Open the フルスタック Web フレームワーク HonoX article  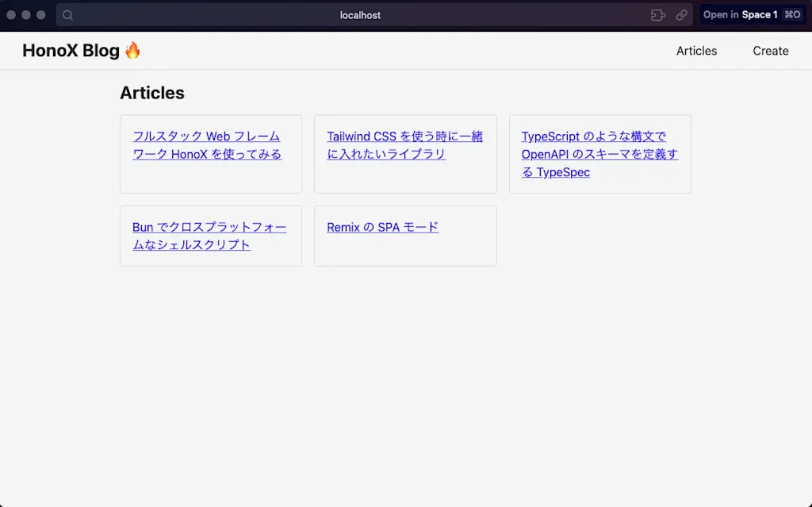pos(207,145)
